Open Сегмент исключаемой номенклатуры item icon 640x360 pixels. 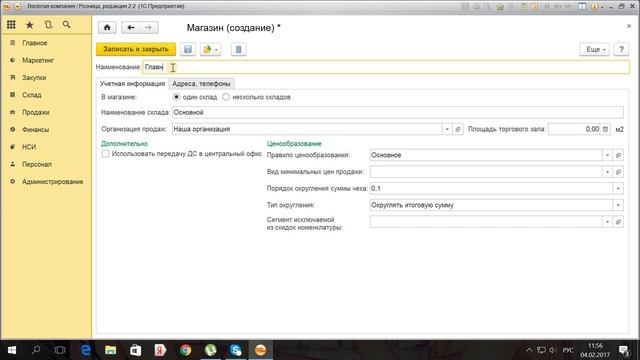[x=618, y=222]
